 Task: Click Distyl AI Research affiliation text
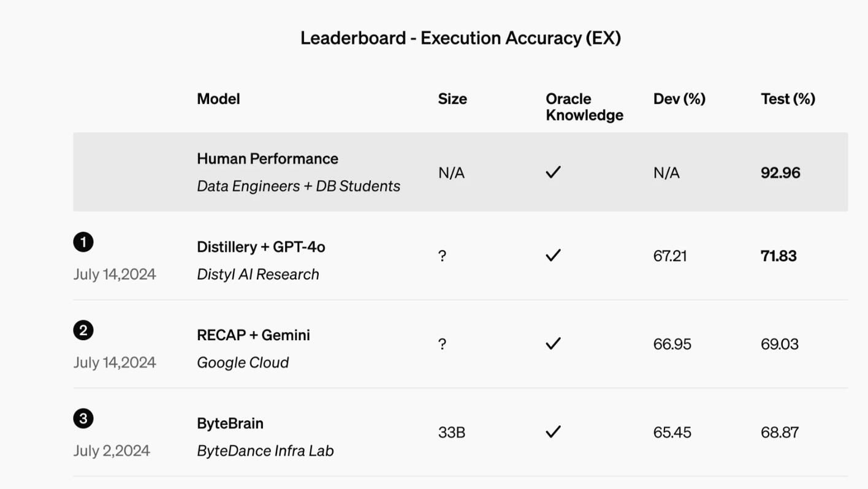click(258, 275)
